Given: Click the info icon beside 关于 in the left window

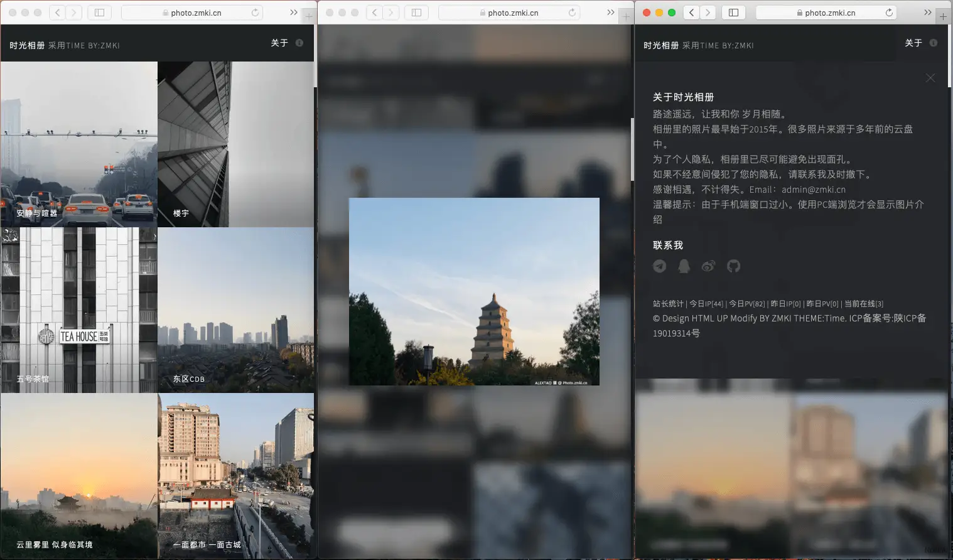Looking at the screenshot, I should pos(299,43).
